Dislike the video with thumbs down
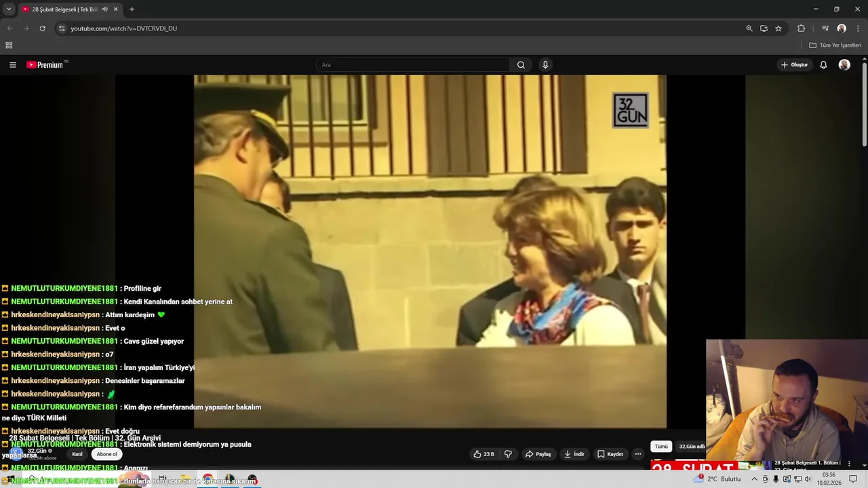Image resolution: width=868 pixels, height=488 pixels. click(x=508, y=454)
